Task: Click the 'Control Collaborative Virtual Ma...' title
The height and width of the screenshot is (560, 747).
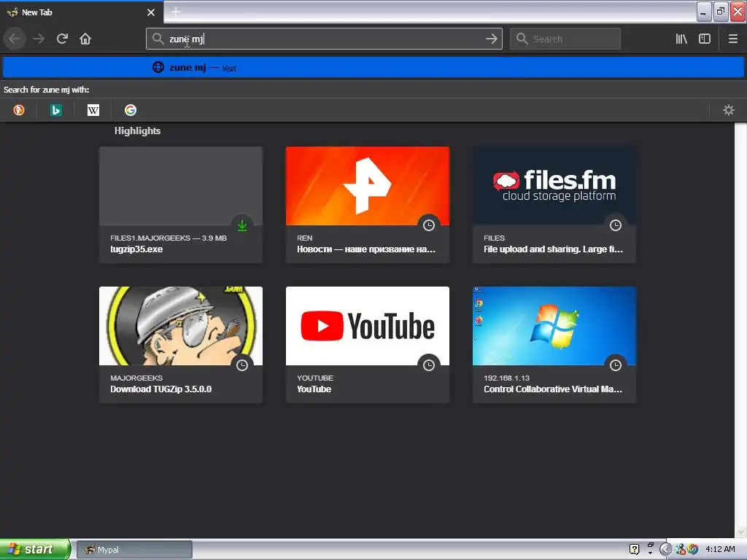Action: (553, 389)
